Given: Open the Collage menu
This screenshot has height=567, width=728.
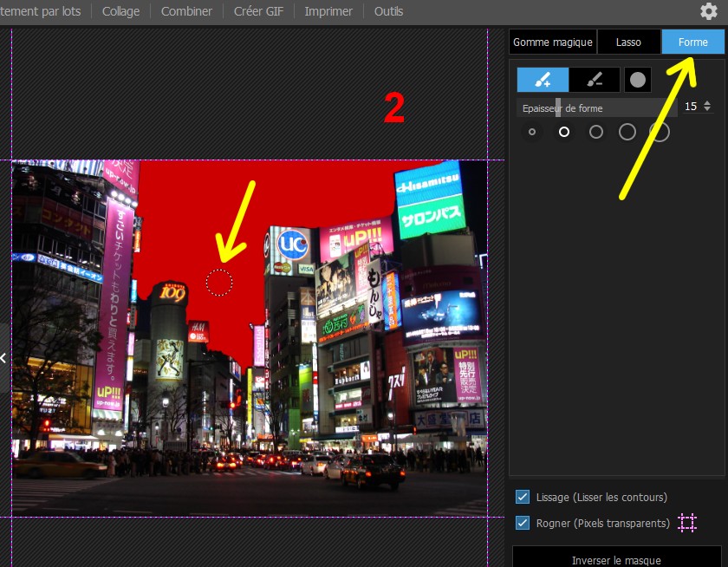Looking at the screenshot, I should tap(120, 11).
